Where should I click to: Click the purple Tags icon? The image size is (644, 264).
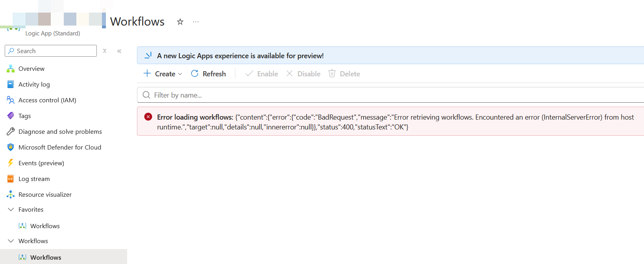11,116
